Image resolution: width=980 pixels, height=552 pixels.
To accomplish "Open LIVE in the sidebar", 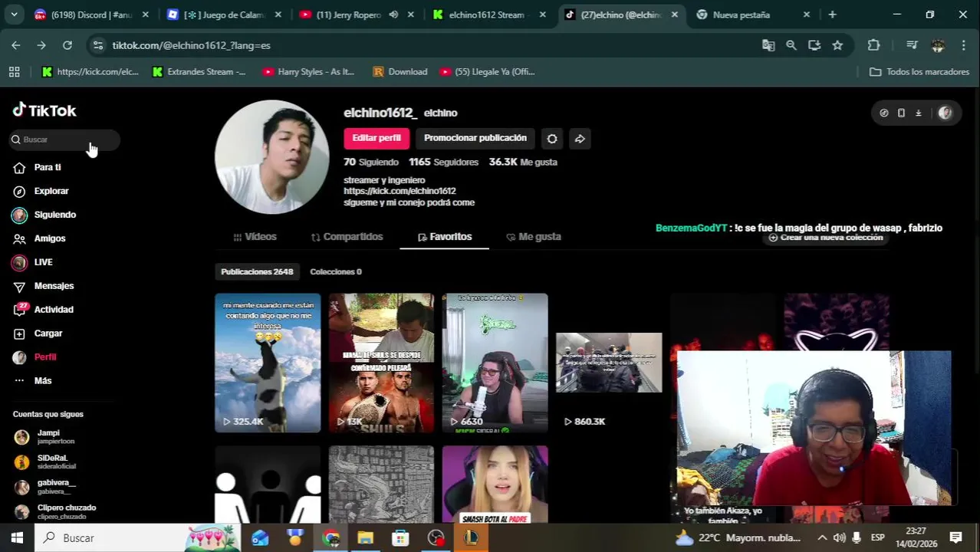I will (43, 262).
